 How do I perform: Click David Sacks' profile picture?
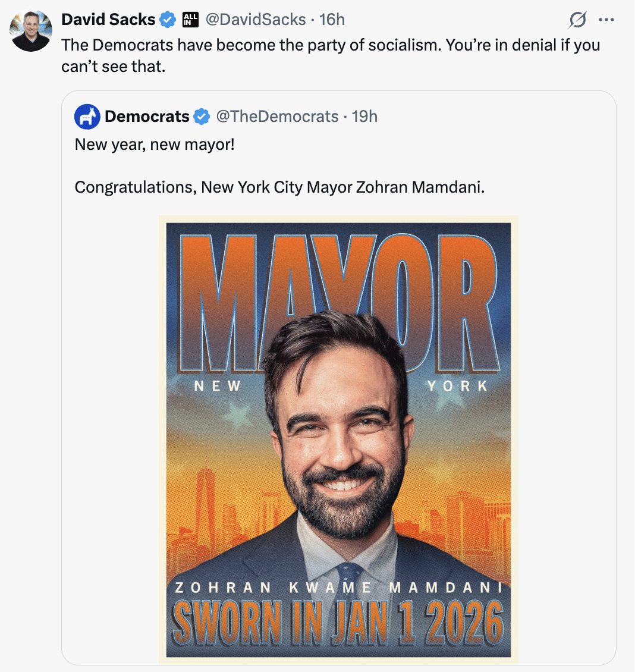pos(31,31)
